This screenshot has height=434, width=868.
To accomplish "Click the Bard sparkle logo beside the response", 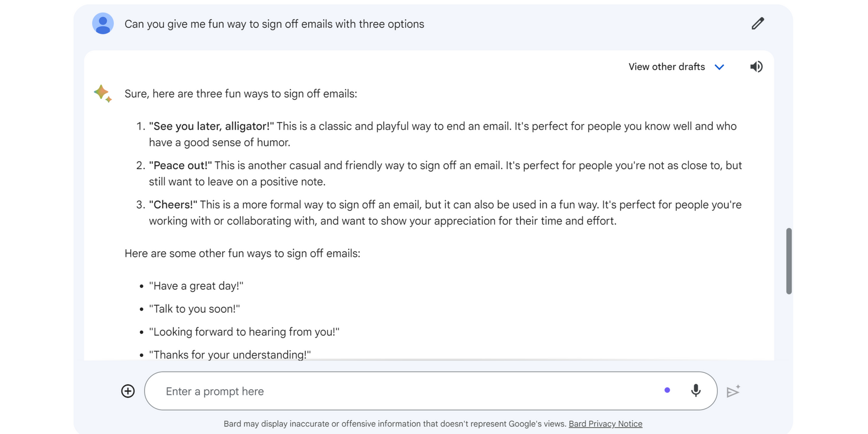I will coord(102,93).
